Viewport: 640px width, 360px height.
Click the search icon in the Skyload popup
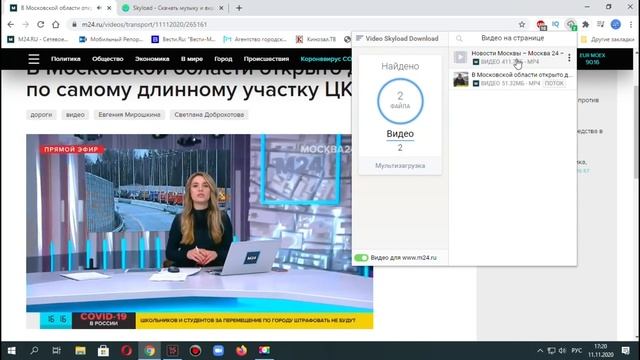[x=459, y=38]
